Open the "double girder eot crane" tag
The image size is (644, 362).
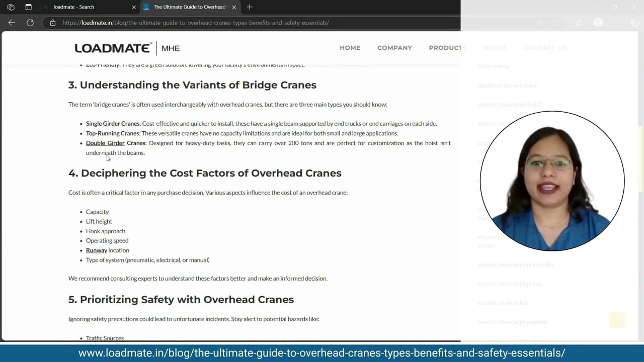(508, 85)
